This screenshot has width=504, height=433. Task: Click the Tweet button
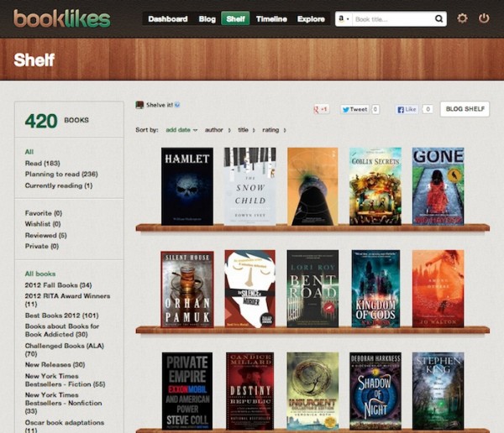click(x=354, y=109)
